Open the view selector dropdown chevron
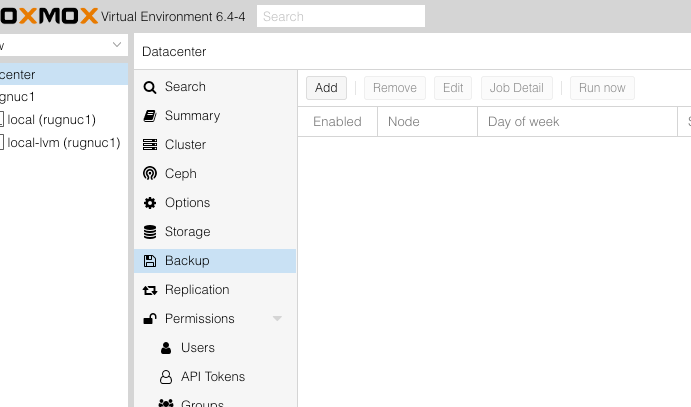Viewport: 691px width, 407px height. 117,45
